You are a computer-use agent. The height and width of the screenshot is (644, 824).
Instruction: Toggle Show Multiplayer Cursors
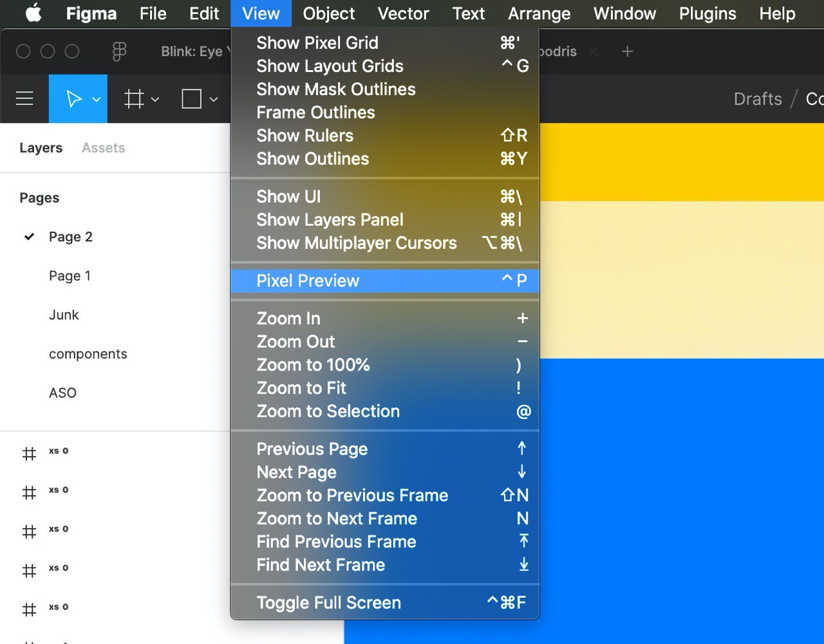coord(385,243)
